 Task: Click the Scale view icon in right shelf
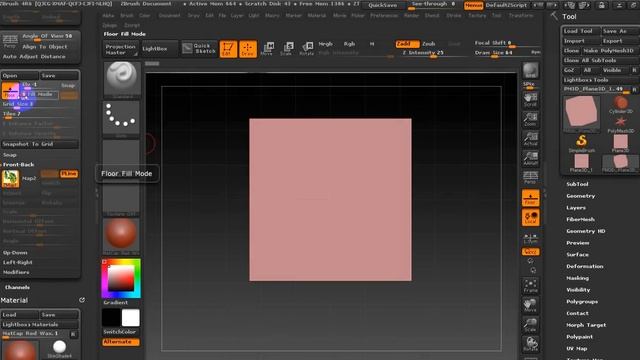(530, 324)
